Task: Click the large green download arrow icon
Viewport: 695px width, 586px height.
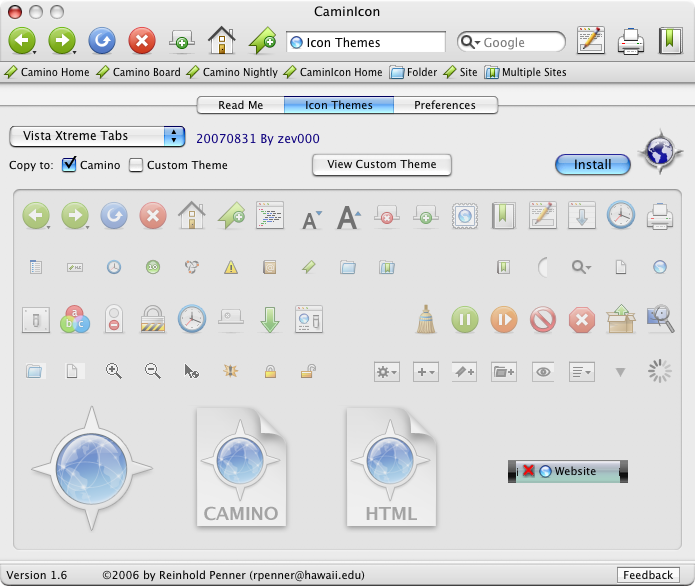Action: (269, 320)
